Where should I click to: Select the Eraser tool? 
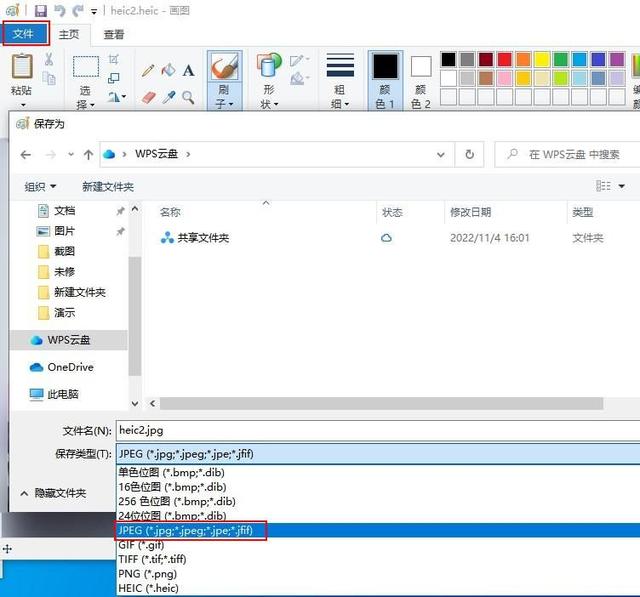(149, 98)
